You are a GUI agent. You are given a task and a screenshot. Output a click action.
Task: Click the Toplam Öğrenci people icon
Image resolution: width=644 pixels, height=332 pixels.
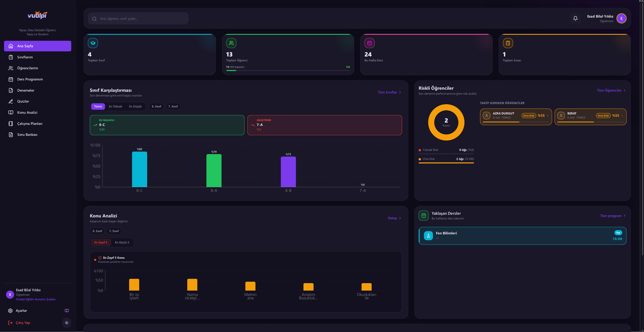point(231,43)
